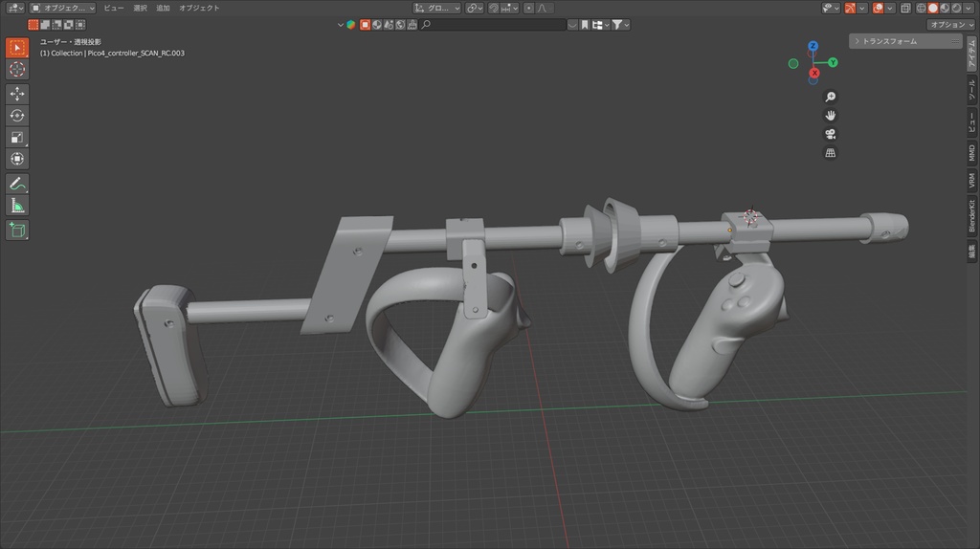Open snapping options dropdown

pyautogui.click(x=509, y=8)
